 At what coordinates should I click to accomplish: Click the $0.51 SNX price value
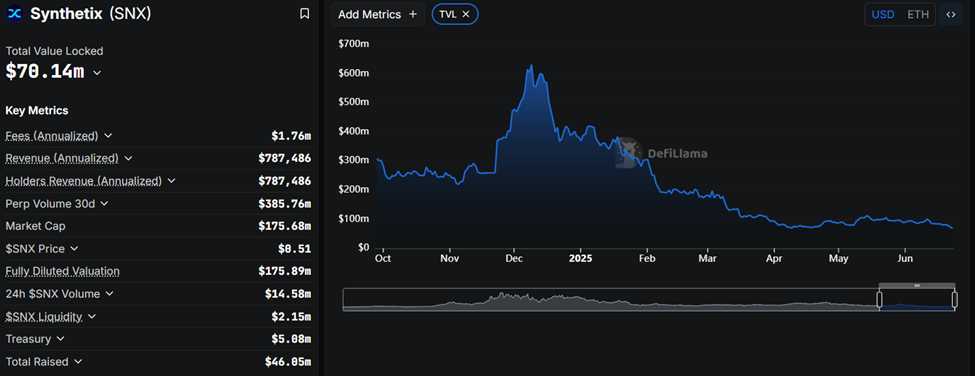[294, 249]
